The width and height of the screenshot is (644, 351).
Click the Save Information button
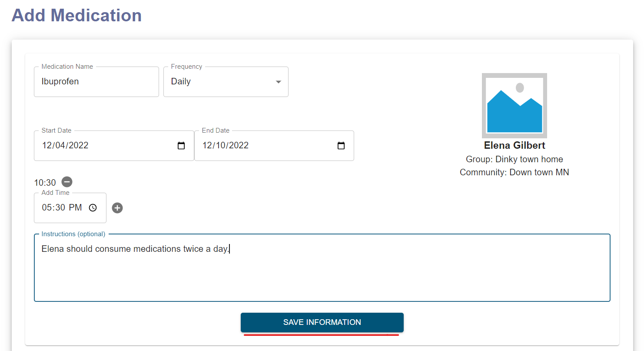click(x=322, y=322)
